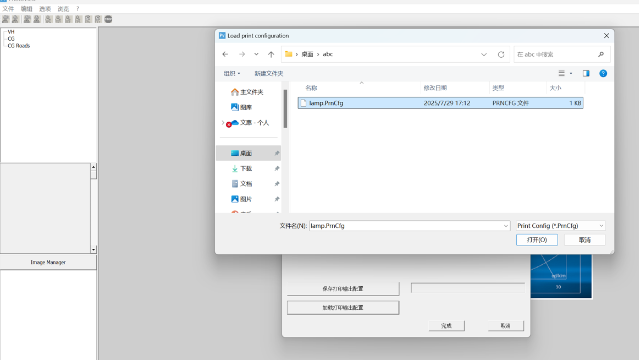This screenshot has width=640, height=360.
Task: Open the 组织 organize dropdown
Action: click(231, 73)
